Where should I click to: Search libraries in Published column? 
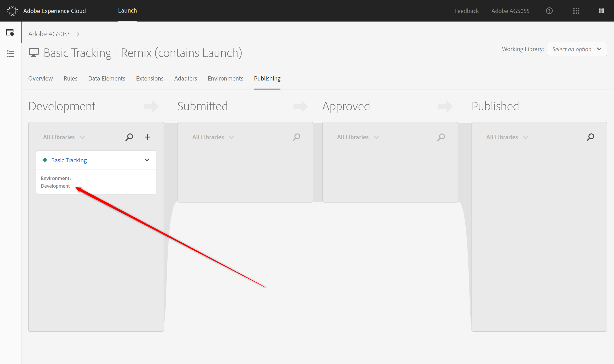[x=590, y=137]
